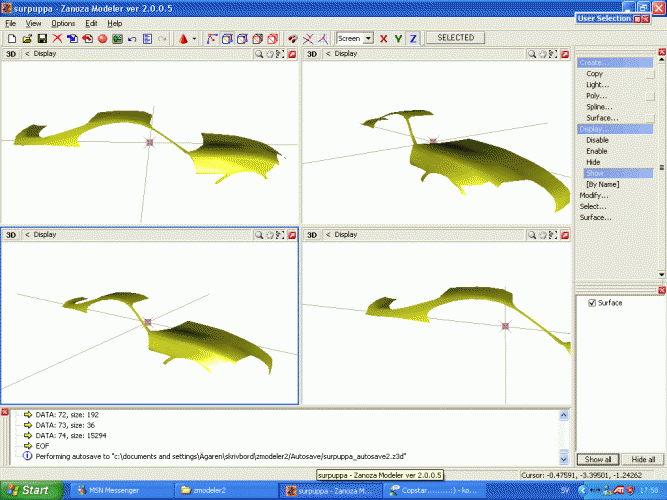Toggle the X axis constraint
The height and width of the screenshot is (500, 667).
[383, 39]
